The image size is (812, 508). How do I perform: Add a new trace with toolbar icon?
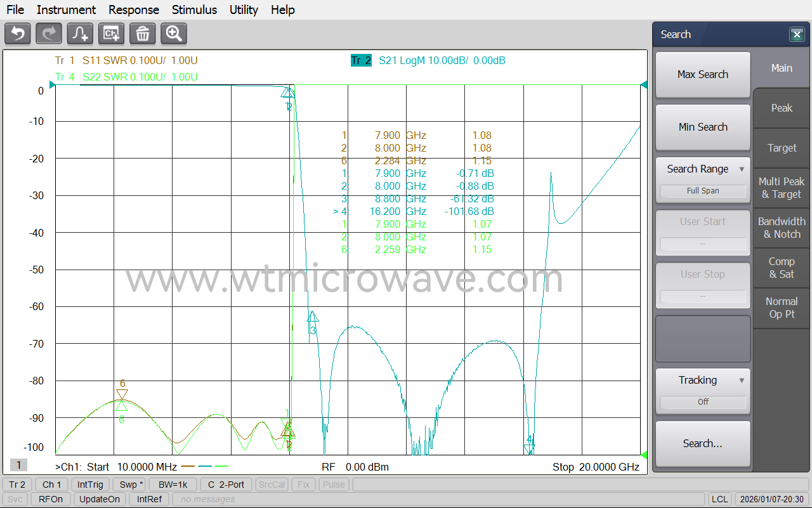click(80, 34)
